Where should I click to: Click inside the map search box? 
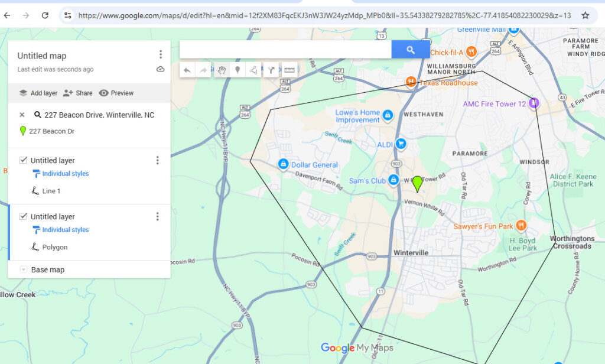pos(285,50)
